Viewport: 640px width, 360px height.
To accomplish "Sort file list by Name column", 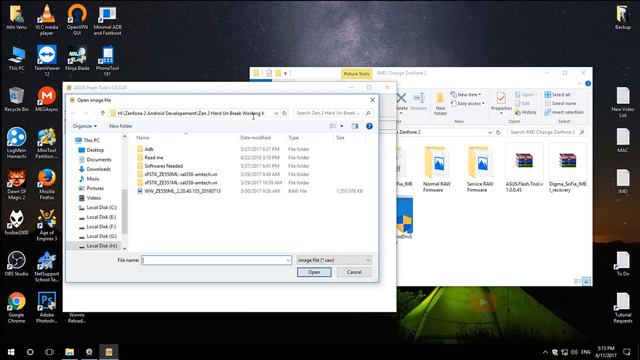I will pos(142,138).
